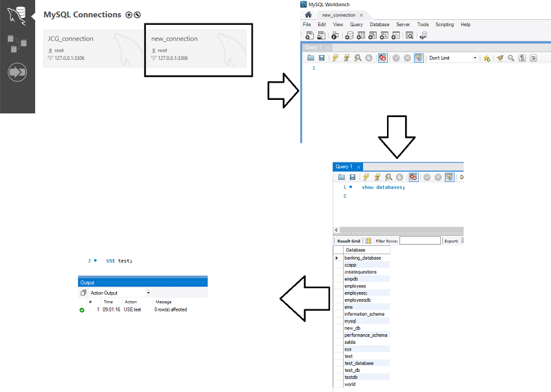Execute lightning bolt icon in the empty editor

(335, 58)
